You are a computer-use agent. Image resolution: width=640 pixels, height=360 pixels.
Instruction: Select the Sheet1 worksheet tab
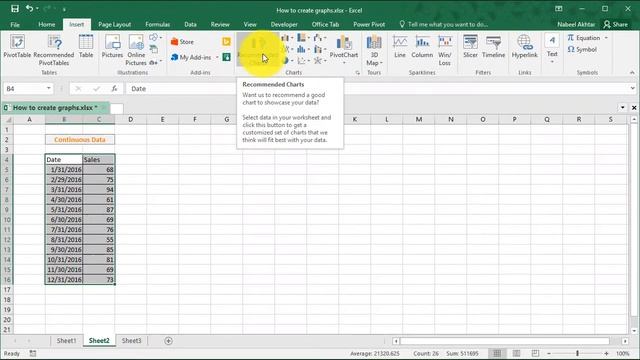point(66,341)
